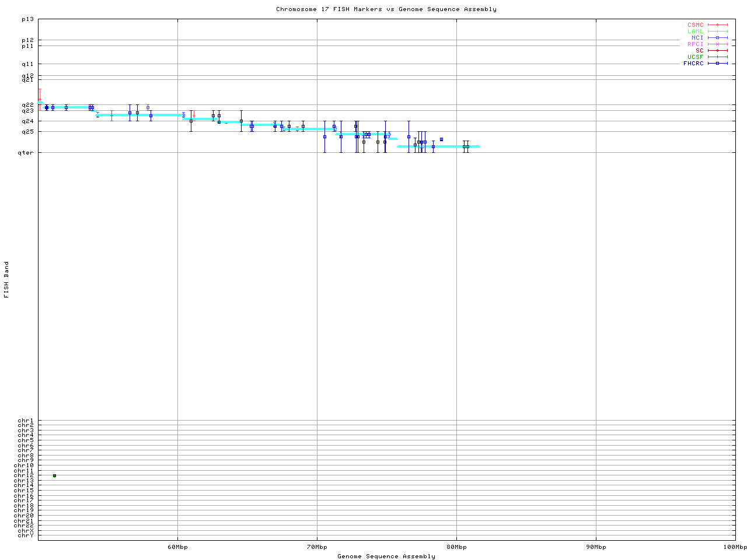Click the dark green UCSF legend marker
The width and height of the screenshot is (747, 560).
point(717,57)
